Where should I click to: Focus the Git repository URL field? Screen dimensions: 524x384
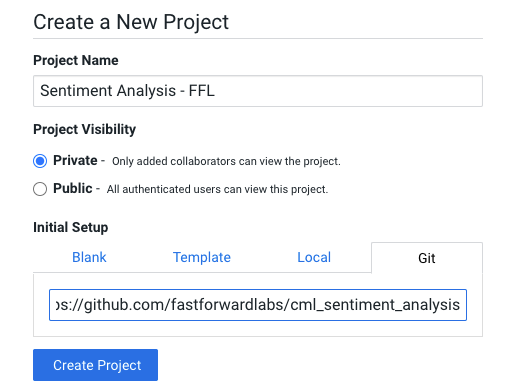258,305
